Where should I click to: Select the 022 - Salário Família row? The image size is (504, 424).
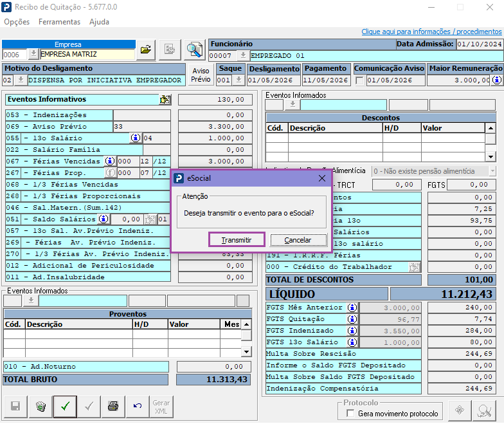(74, 149)
